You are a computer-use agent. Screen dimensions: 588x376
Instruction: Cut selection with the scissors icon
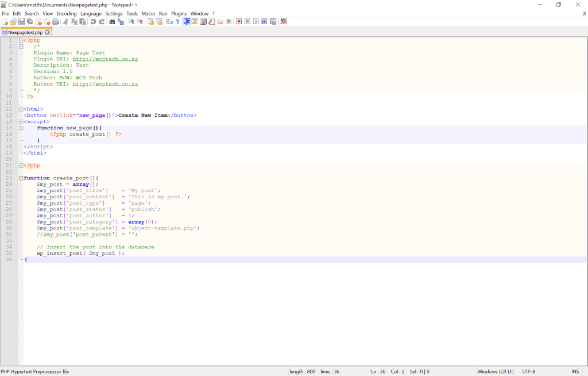[65, 21]
